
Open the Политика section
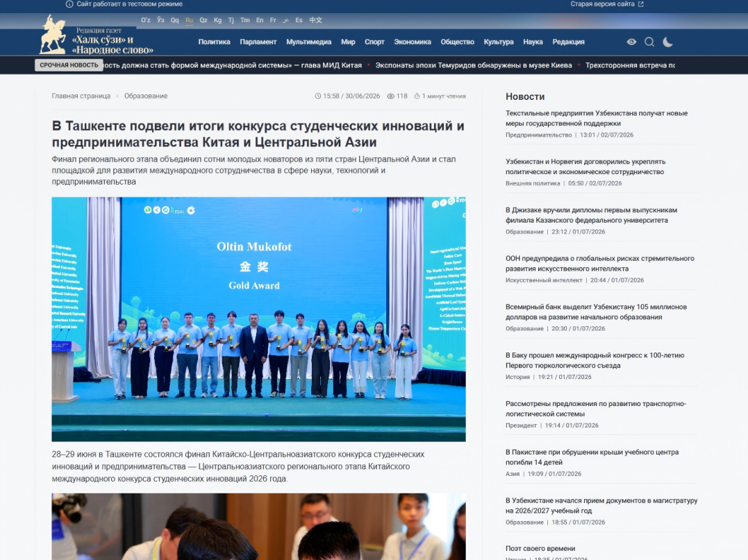[x=214, y=42]
